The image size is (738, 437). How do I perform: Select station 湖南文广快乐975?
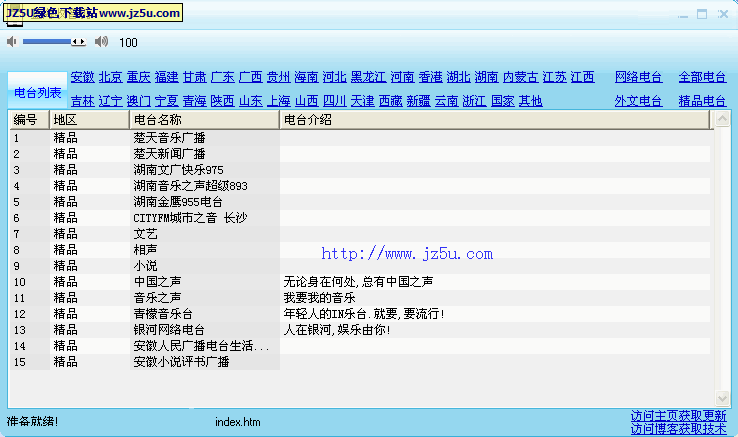pyautogui.click(x=178, y=170)
